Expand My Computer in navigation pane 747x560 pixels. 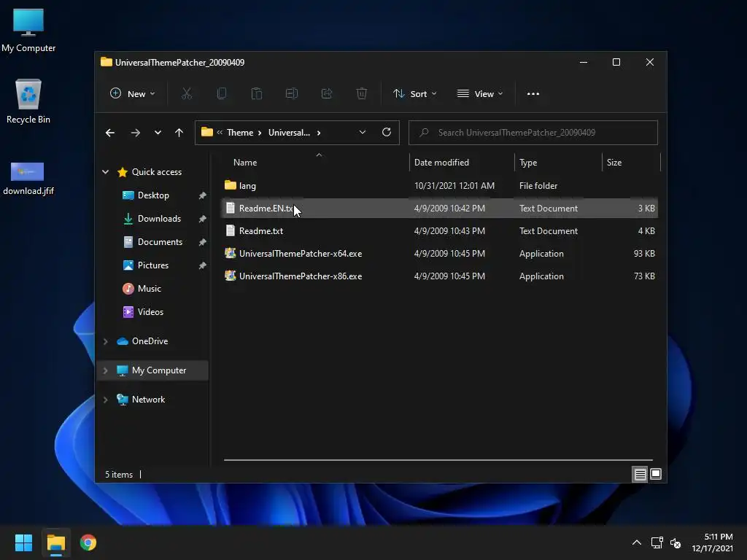(x=105, y=370)
